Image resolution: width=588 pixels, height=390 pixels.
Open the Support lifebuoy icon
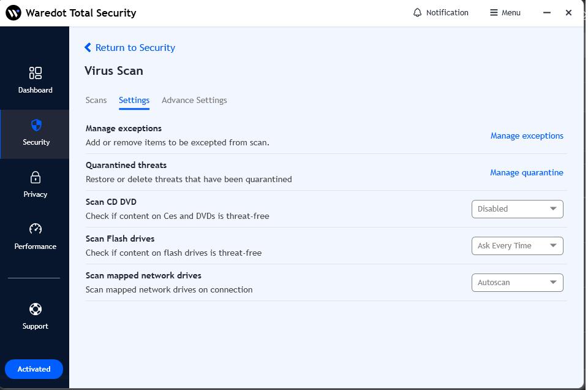36,309
